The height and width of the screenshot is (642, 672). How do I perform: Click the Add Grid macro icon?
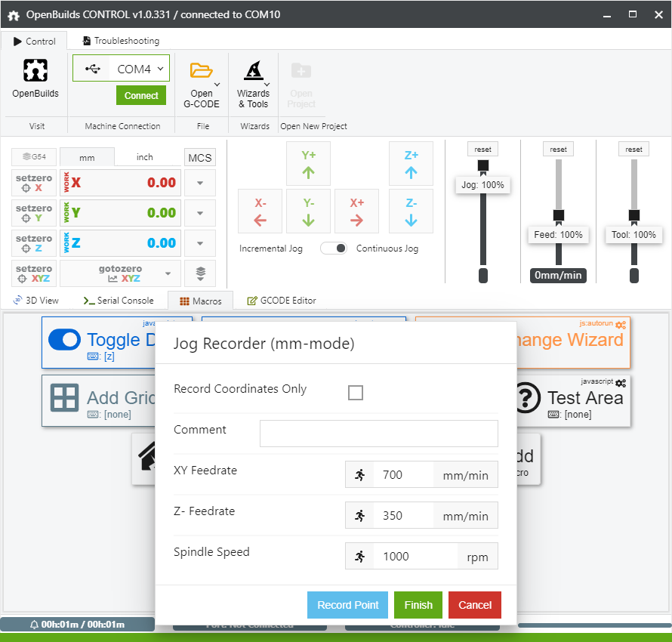64,398
